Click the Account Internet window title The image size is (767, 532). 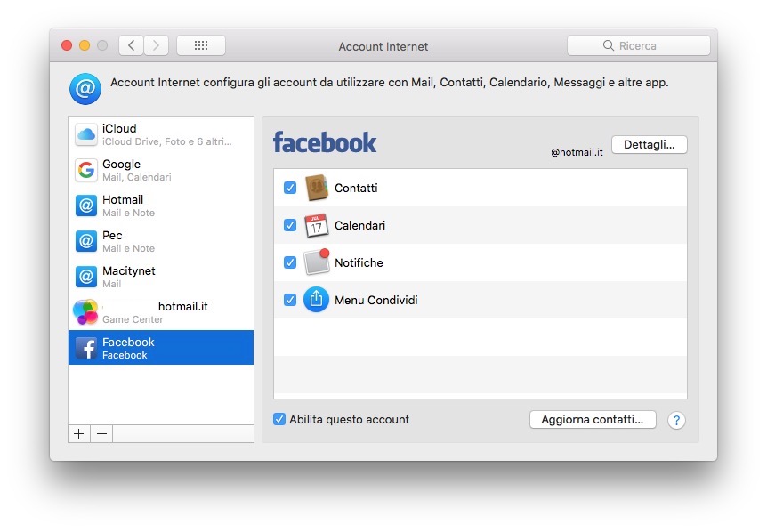point(383,46)
